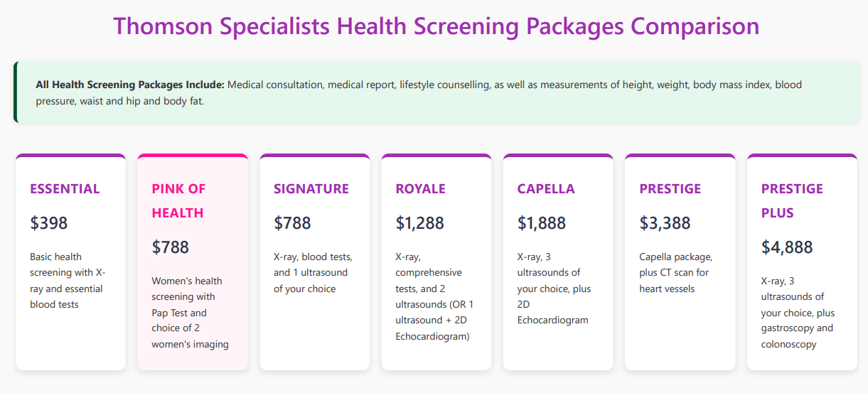The width and height of the screenshot is (868, 393).
Task: Click the $398 Essential price
Action: tap(49, 222)
